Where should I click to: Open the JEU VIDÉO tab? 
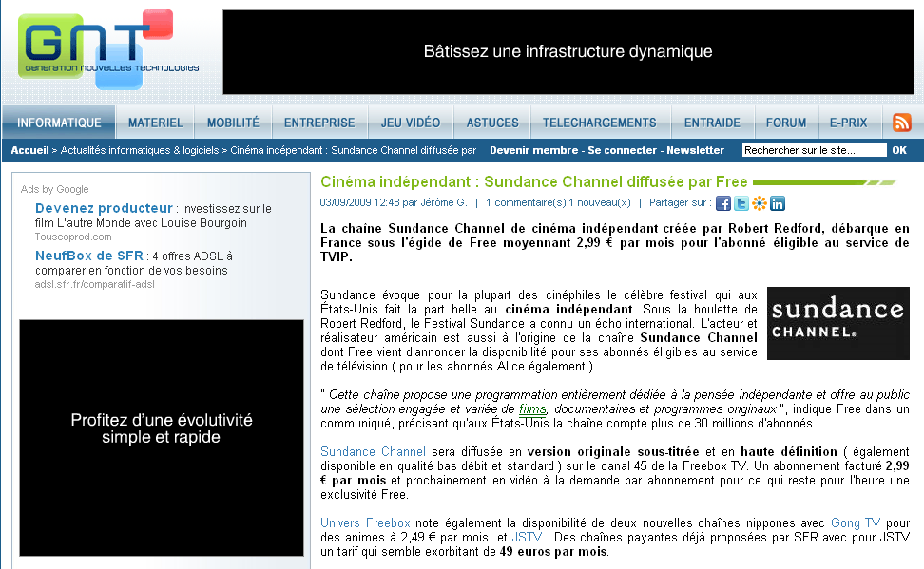tap(411, 123)
